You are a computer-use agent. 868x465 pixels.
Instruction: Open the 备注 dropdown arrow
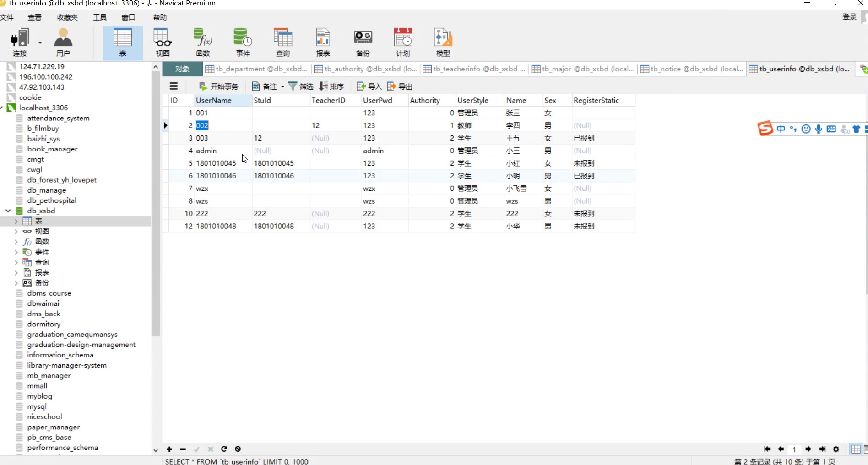click(x=282, y=87)
